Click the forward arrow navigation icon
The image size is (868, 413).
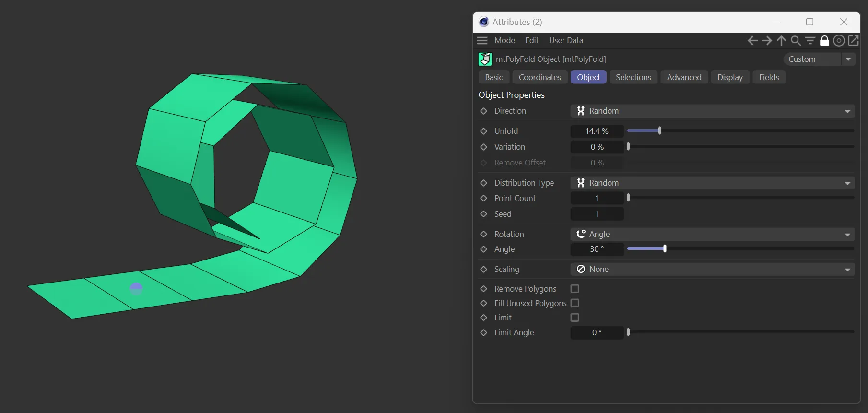pyautogui.click(x=767, y=41)
